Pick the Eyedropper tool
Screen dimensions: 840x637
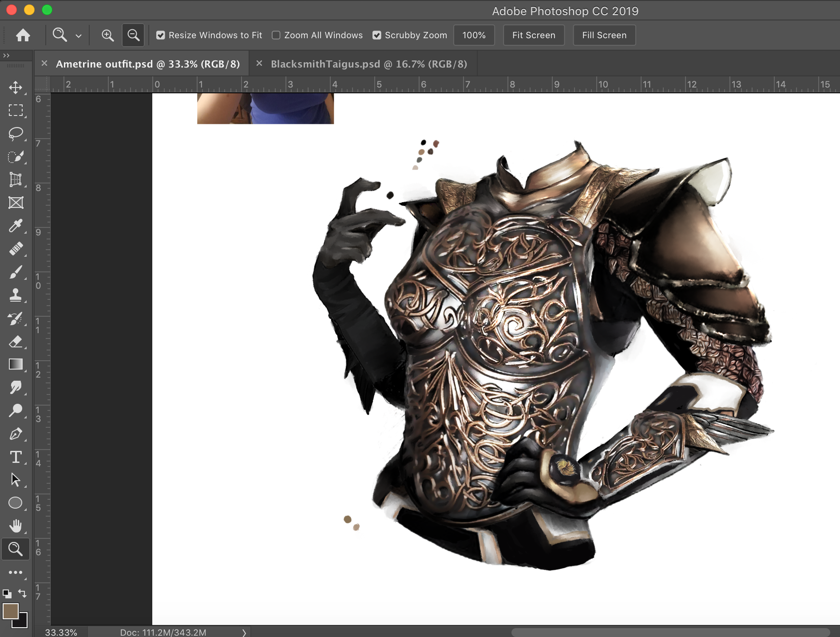tap(16, 226)
